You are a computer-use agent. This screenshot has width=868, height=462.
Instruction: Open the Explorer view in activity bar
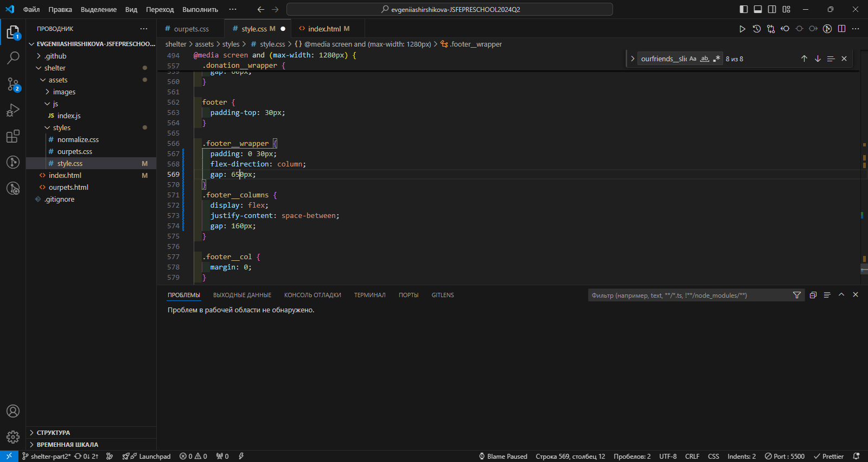pyautogui.click(x=13, y=33)
